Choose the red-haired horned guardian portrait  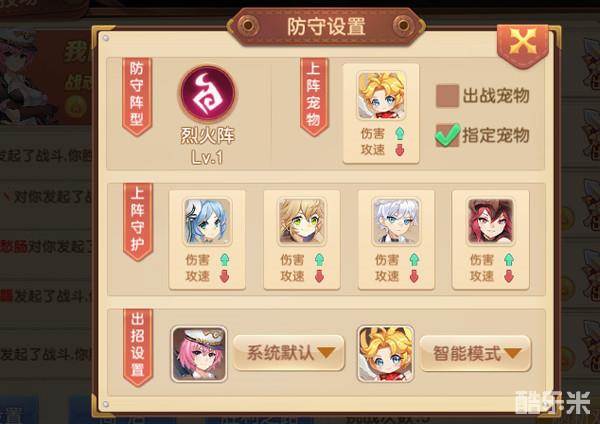(x=491, y=221)
